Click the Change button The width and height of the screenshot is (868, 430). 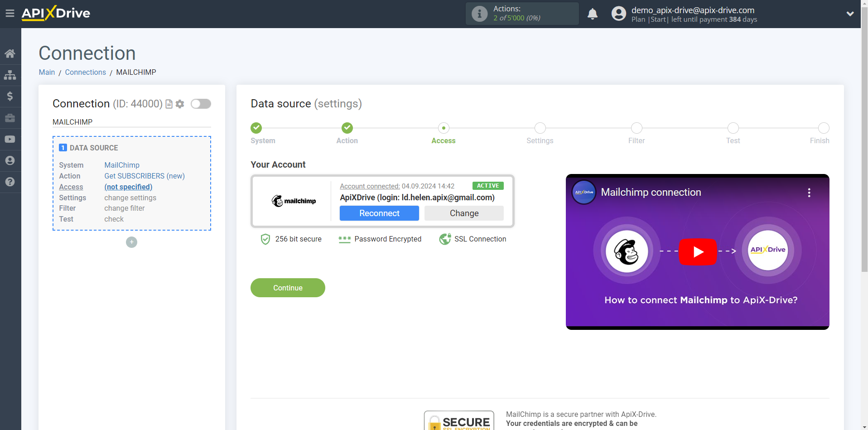pyautogui.click(x=464, y=213)
